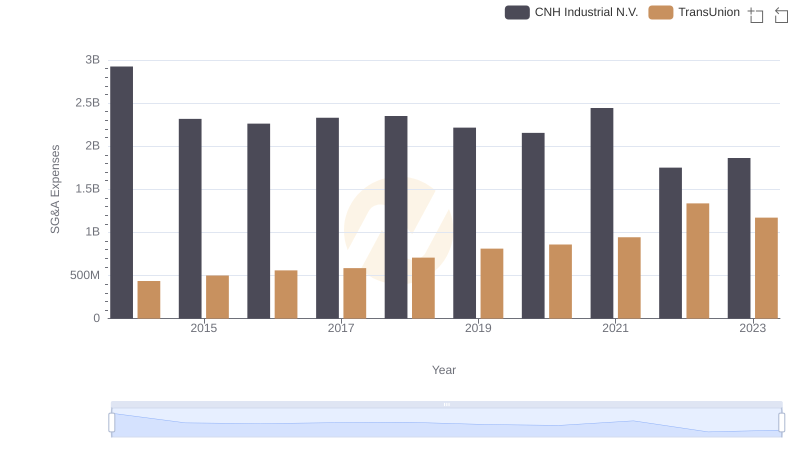Click the 1.5B y-axis label
Image resolution: width=800 pixels, height=461 pixels.
point(88,189)
